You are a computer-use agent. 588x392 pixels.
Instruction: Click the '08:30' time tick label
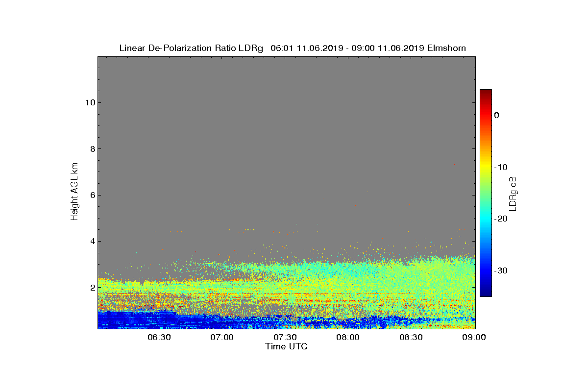point(411,338)
